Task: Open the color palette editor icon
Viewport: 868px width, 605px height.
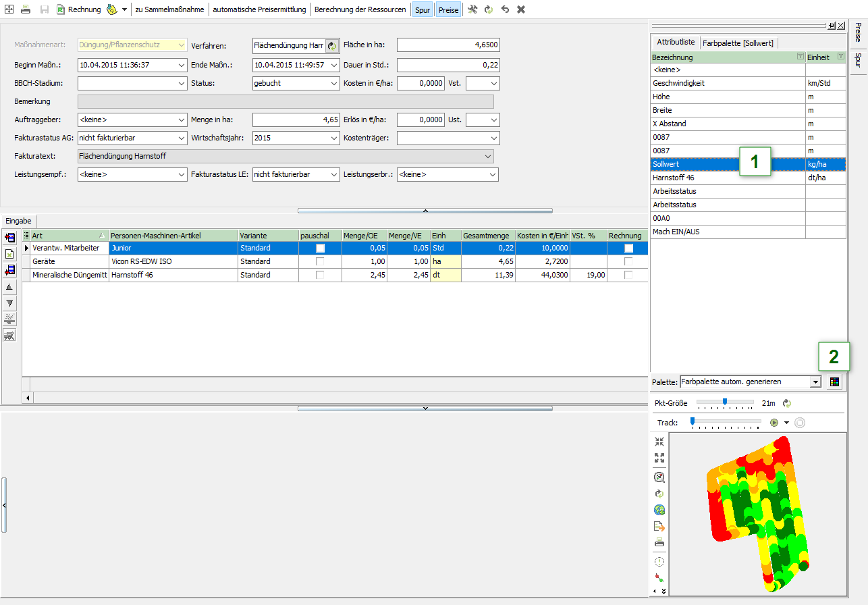Action: (x=835, y=382)
